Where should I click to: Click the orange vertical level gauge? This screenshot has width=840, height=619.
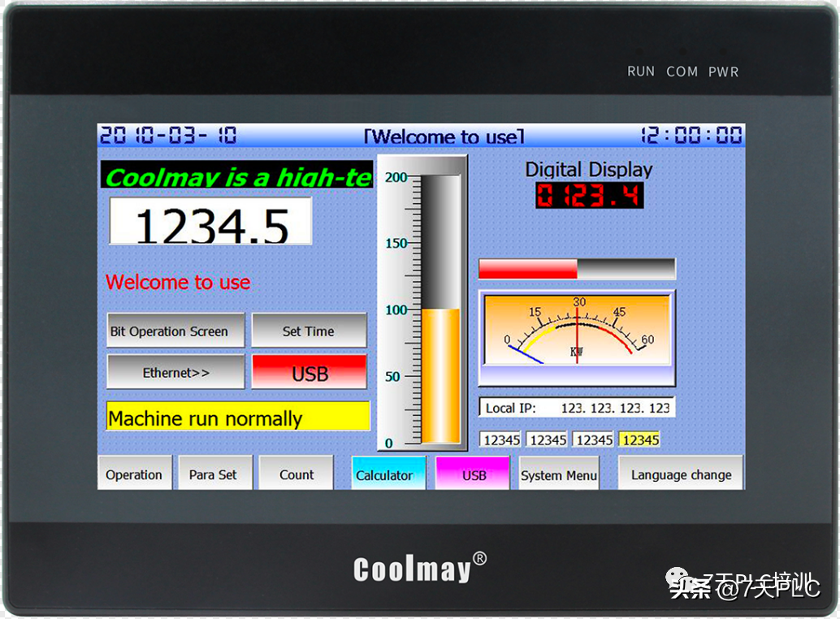click(440, 374)
